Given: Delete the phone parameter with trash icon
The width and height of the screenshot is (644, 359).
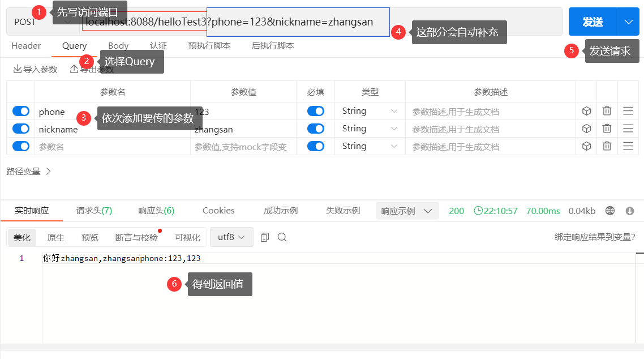Looking at the screenshot, I should click(x=607, y=111).
